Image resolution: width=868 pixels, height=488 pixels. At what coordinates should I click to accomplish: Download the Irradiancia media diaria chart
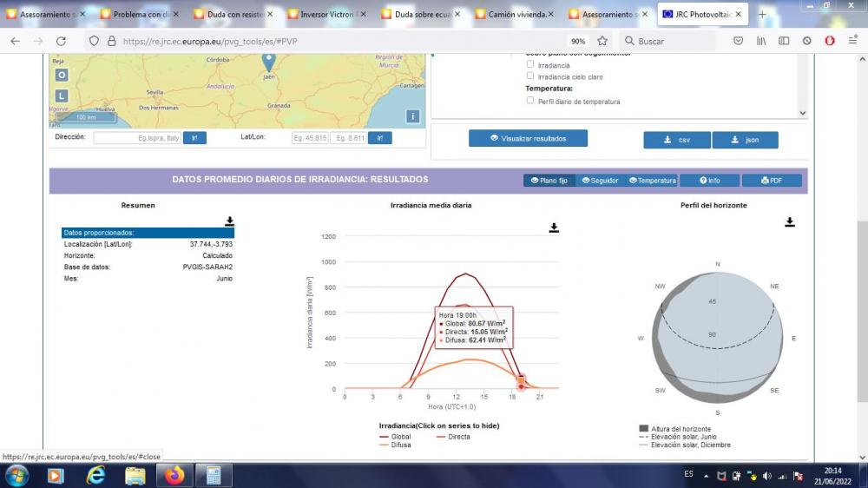point(554,228)
